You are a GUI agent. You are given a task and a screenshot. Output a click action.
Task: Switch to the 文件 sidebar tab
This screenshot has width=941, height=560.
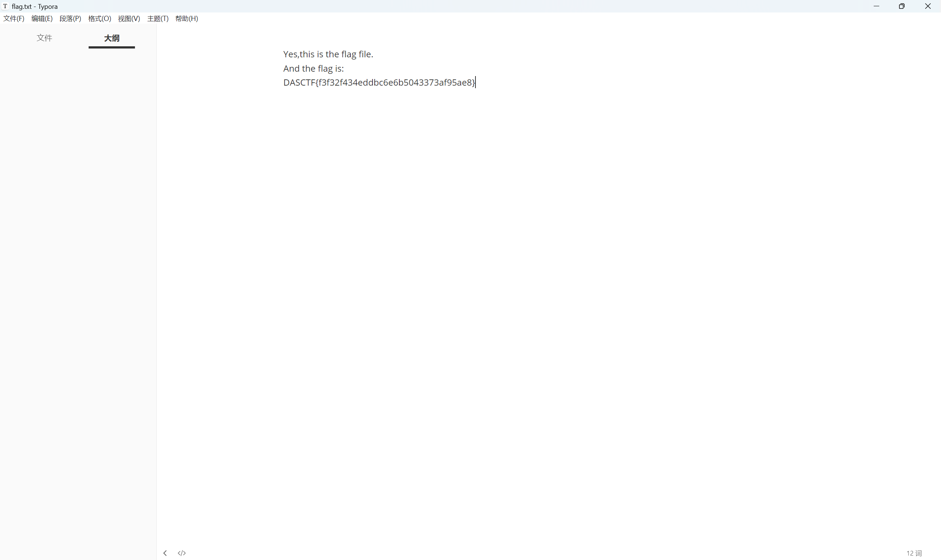tap(44, 38)
